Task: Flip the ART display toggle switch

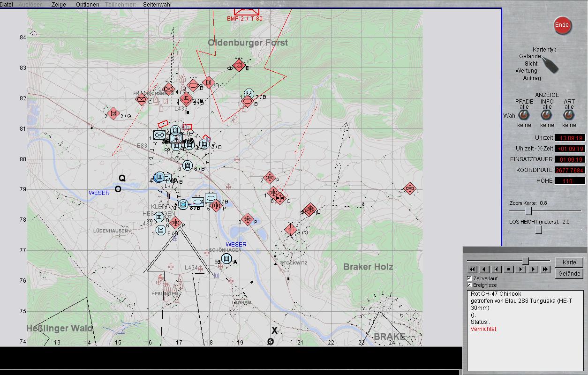Action: (569, 115)
